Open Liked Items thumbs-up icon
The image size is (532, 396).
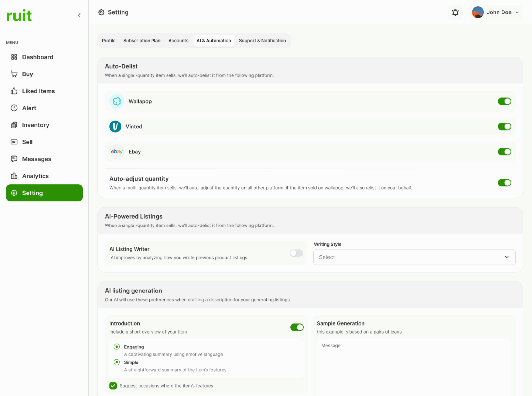[14, 91]
